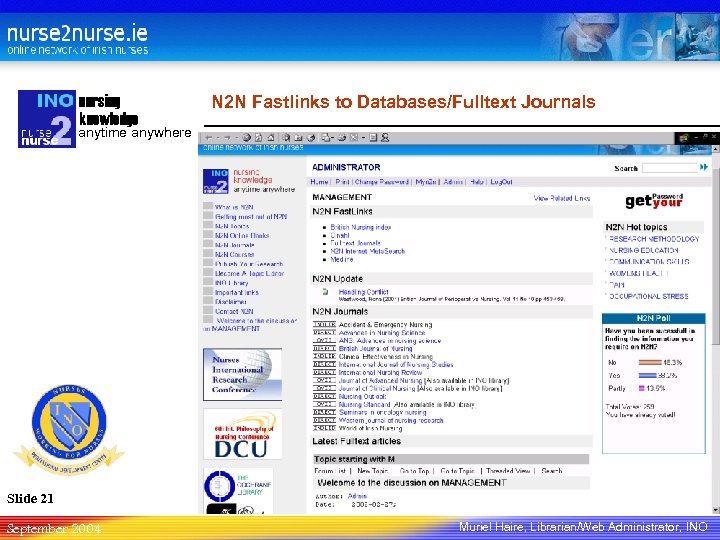The height and width of the screenshot is (540, 720).
Task: Click the blue search go arrows
Action: [703, 168]
